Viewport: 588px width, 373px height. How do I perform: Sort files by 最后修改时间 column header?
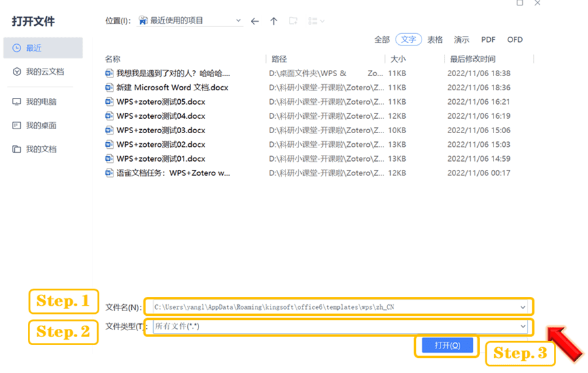tap(471, 59)
